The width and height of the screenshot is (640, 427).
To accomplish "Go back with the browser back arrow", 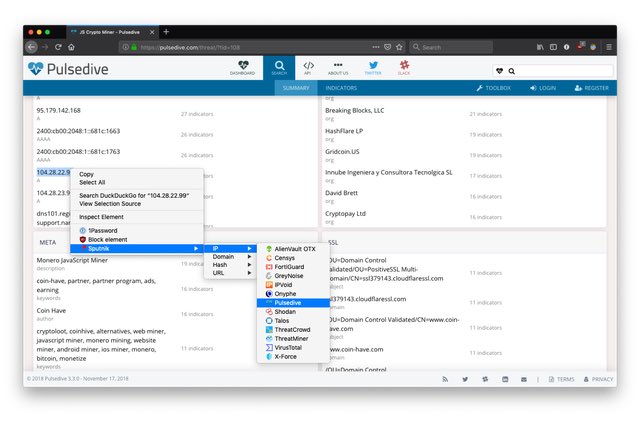I will 31,47.
